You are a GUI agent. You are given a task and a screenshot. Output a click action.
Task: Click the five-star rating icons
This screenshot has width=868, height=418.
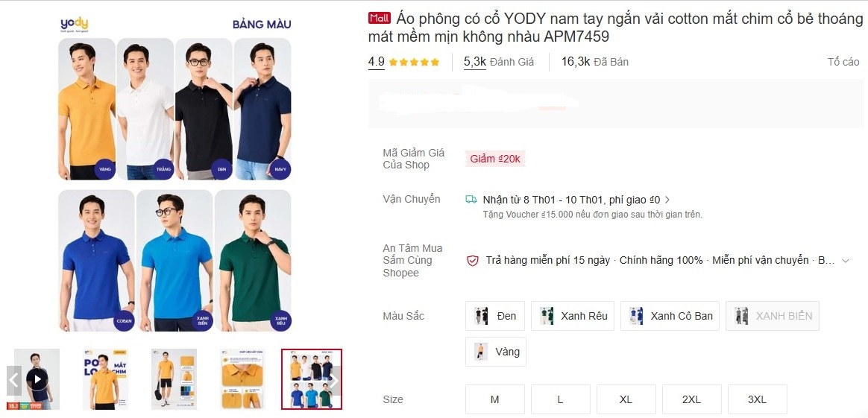point(414,62)
